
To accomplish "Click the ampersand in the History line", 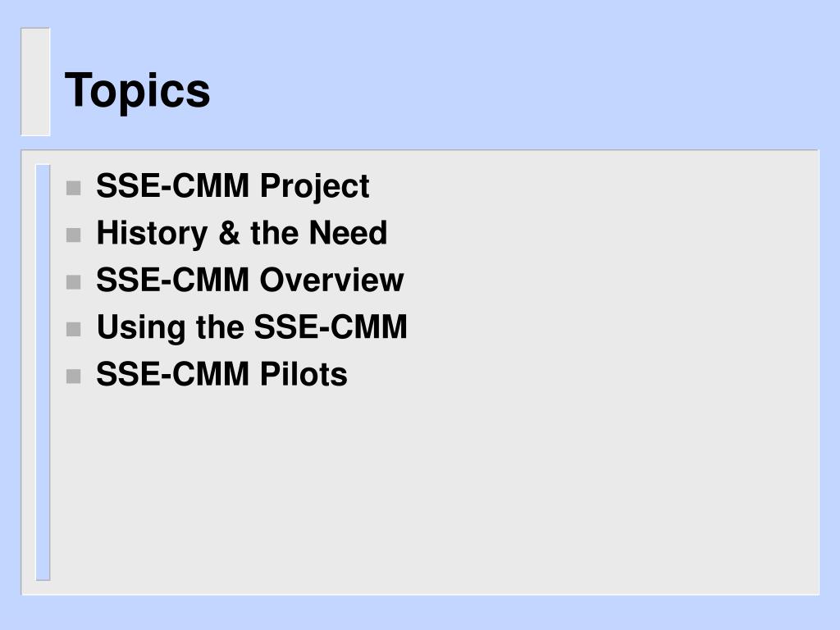I will point(230,234).
